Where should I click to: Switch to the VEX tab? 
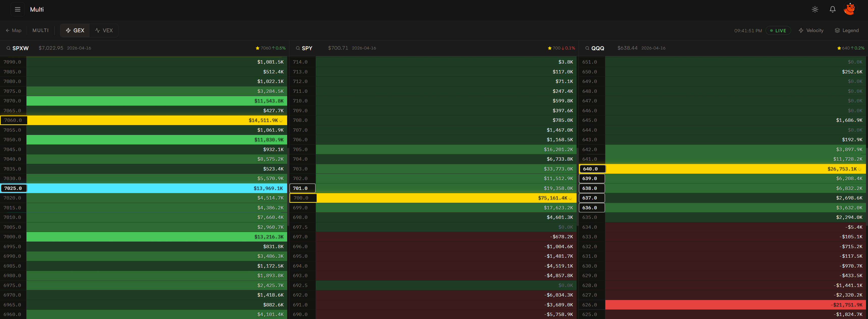104,30
